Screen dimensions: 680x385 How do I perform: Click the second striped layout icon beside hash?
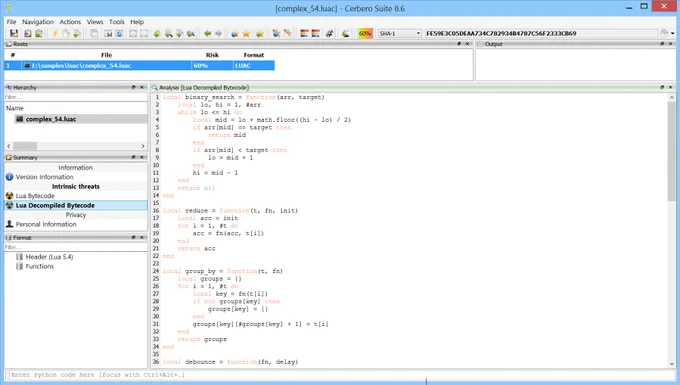[316, 33]
